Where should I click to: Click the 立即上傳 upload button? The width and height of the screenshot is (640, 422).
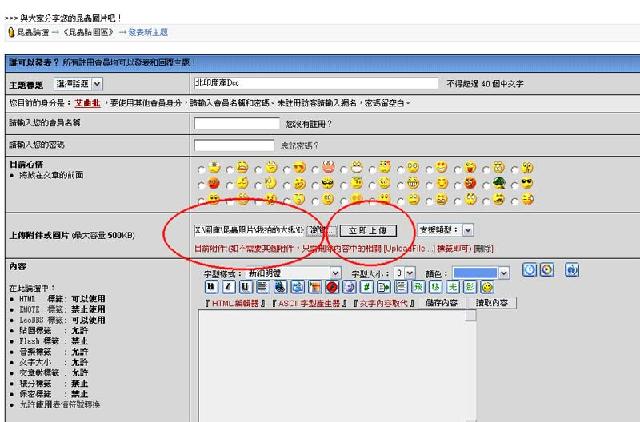(x=365, y=230)
